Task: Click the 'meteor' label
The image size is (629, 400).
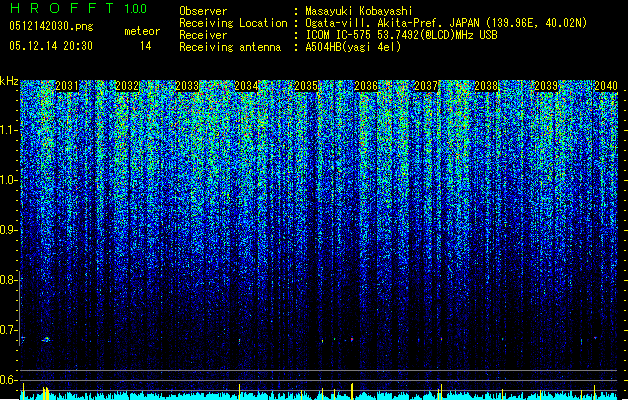Action: pos(142,31)
